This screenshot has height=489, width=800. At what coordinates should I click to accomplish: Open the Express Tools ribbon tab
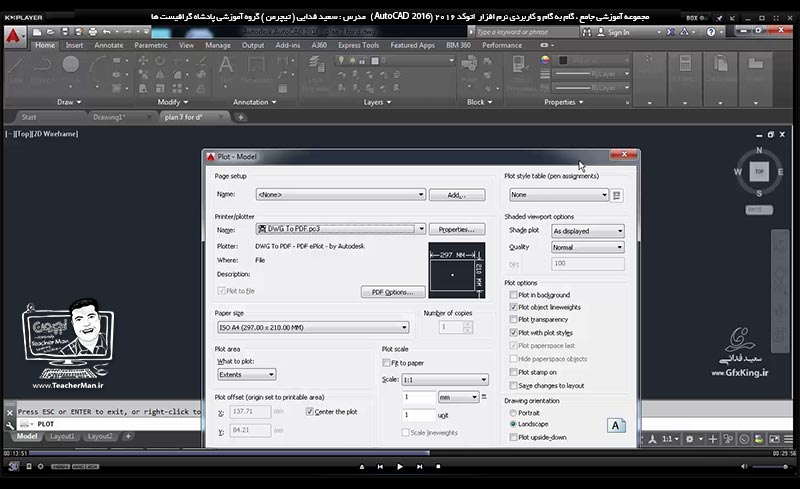click(x=359, y=45)
